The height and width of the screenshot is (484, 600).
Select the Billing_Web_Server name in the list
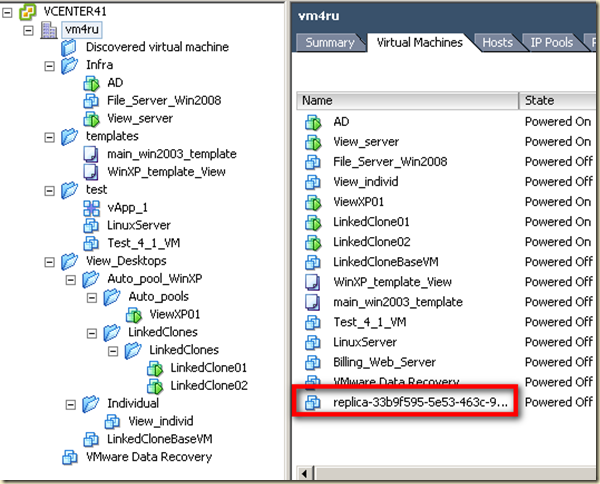[x=384, y=362]
